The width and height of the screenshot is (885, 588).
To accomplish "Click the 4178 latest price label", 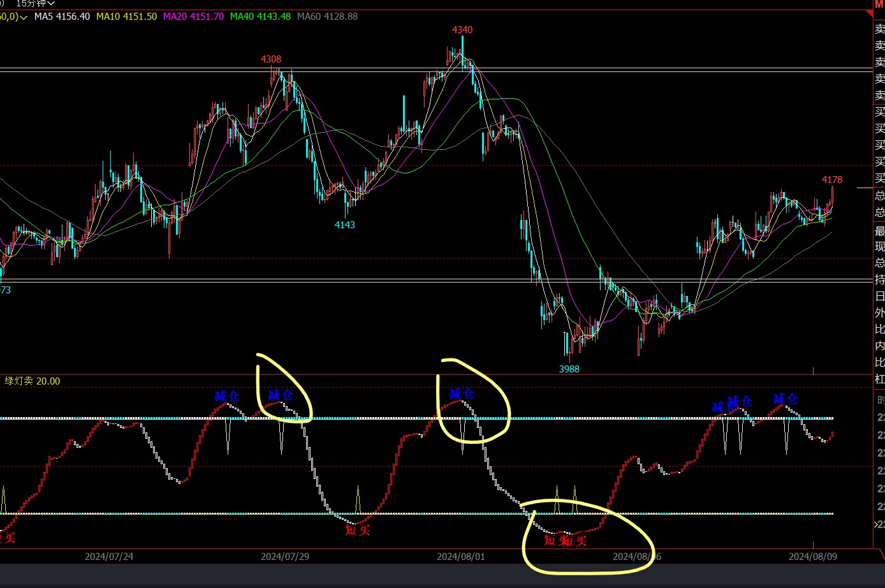I will pos(832,179).
